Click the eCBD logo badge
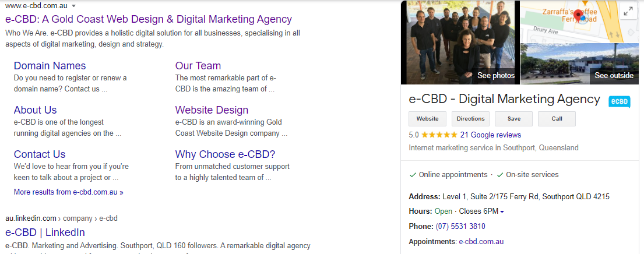 click(x=619, y=101)
